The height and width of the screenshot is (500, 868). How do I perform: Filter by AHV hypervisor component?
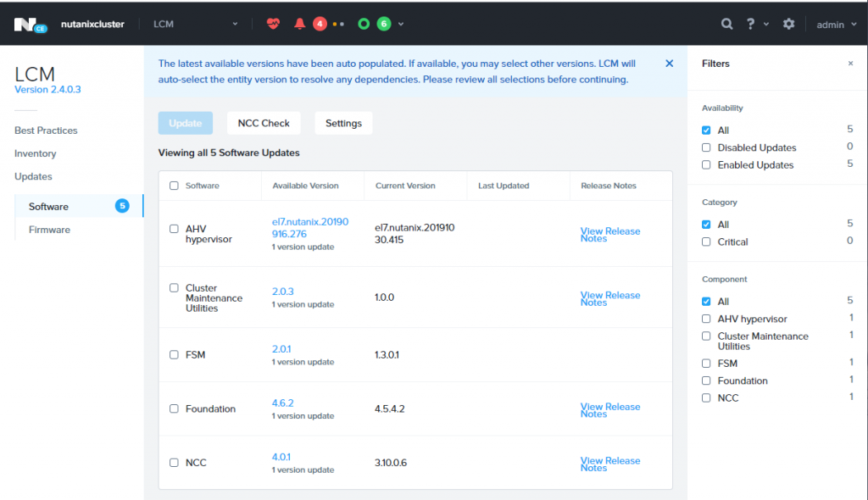tap(706, 319)
